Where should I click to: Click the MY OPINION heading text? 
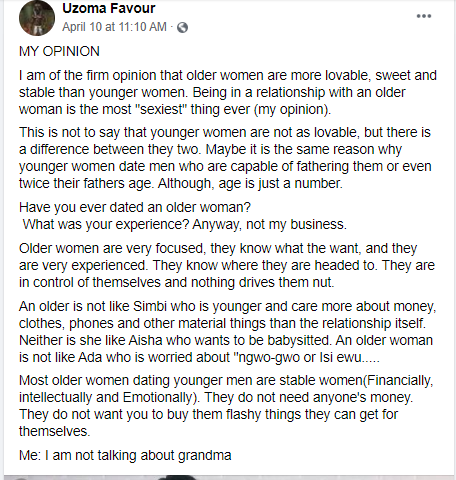click(59, 51)
